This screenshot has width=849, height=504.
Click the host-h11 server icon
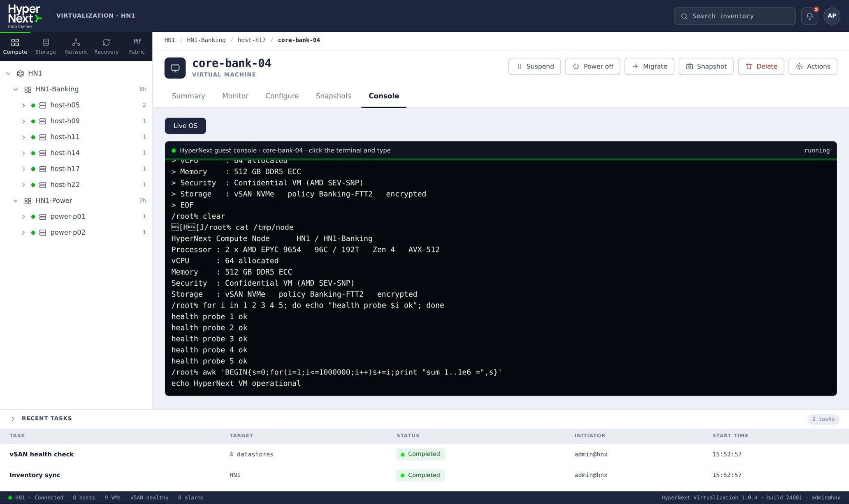(42, 137)
